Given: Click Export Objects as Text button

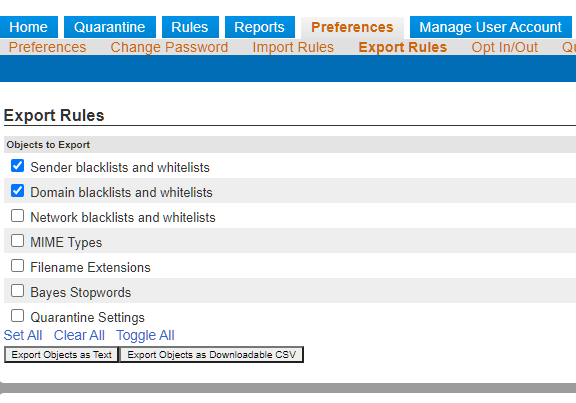Looking at the screenshot, I should click(x=61, y=355).
